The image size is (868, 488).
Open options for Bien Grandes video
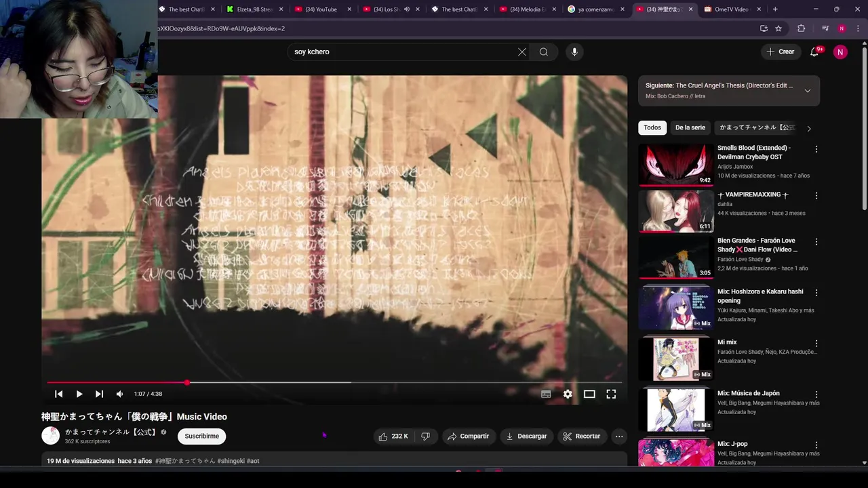(816, 242)
